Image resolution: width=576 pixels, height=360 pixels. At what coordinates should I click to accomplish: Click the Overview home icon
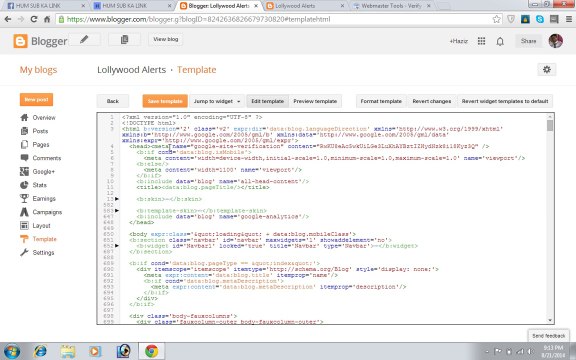(24, 118)
